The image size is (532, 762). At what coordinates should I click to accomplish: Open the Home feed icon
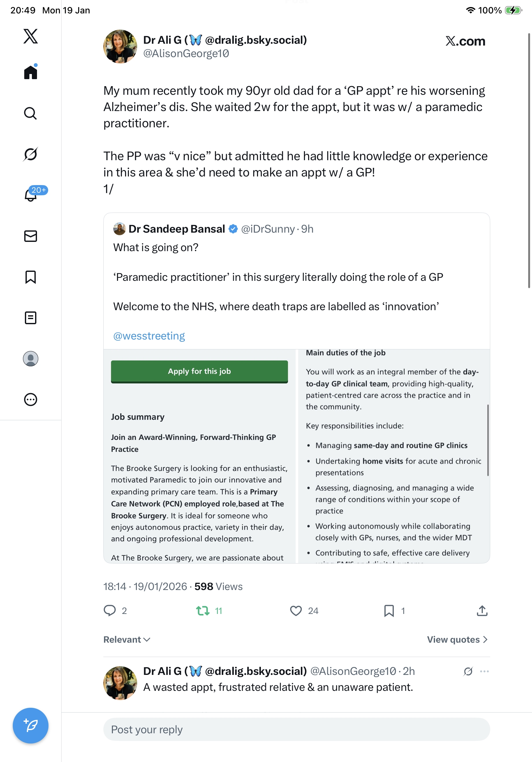pos(31,72)
